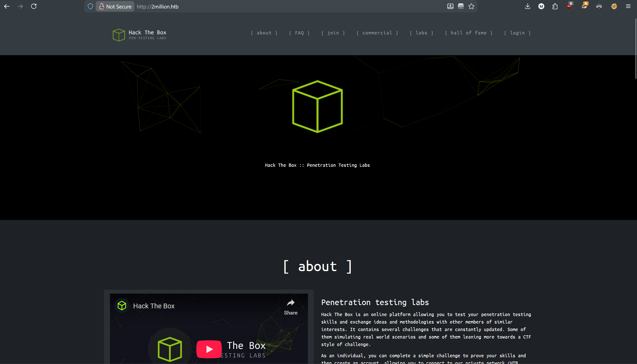
Task: Open the [ join ] registration page
Action: coord(333,33)
